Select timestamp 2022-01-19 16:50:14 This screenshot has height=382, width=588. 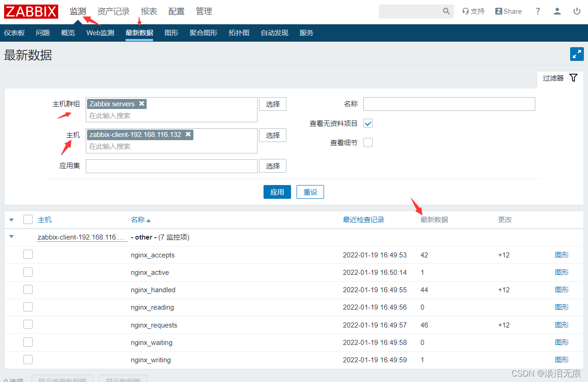(375, 273)
